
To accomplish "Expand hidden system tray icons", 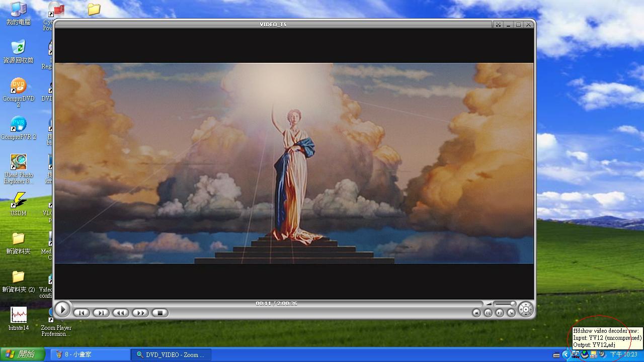I will pos(566,354).
